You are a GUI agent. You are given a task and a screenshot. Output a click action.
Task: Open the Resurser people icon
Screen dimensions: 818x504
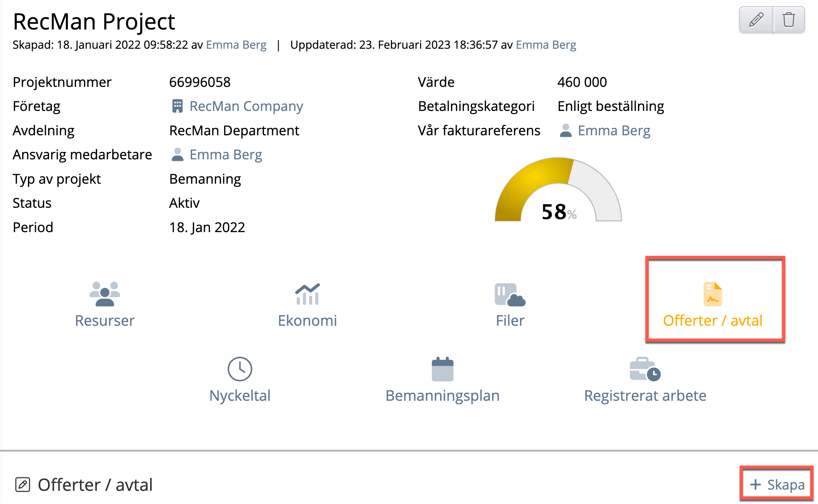pyautogui.click(x=105, y=294)
